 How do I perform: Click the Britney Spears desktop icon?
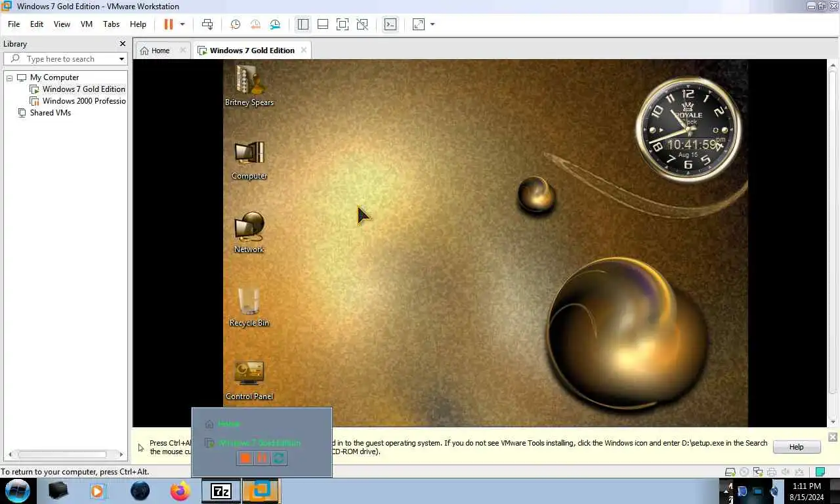249,86
